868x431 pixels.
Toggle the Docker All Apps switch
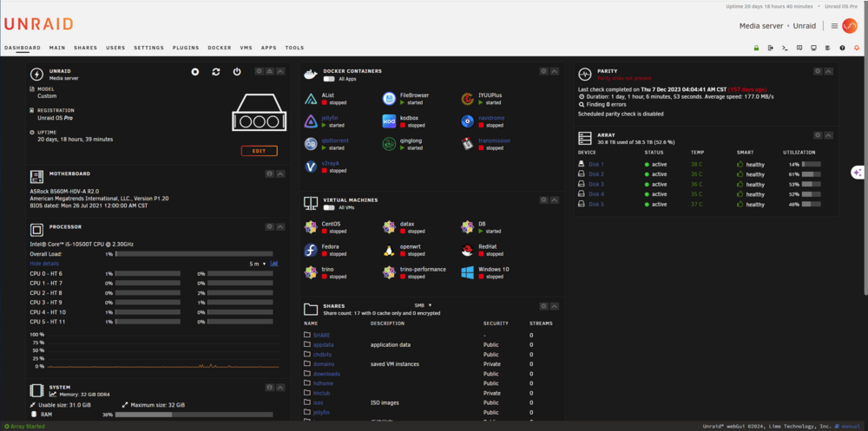(x=329, y=79)
